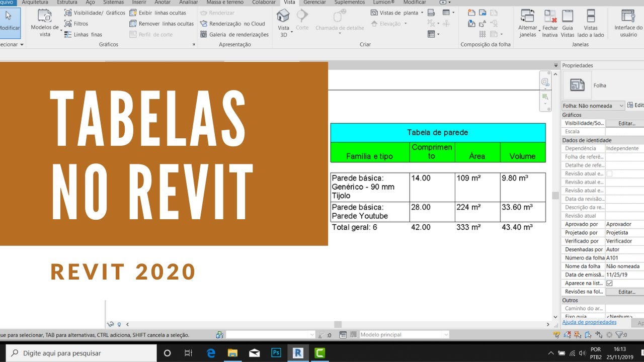Click the navigation wheel icon in view
Screen dimensions: 644x362
[545, 82]
